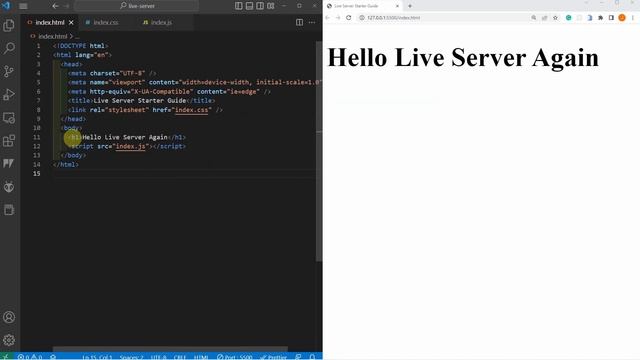640x360 pixels.
Task: Click the browser back arrow
Action: tap(327, 18)
